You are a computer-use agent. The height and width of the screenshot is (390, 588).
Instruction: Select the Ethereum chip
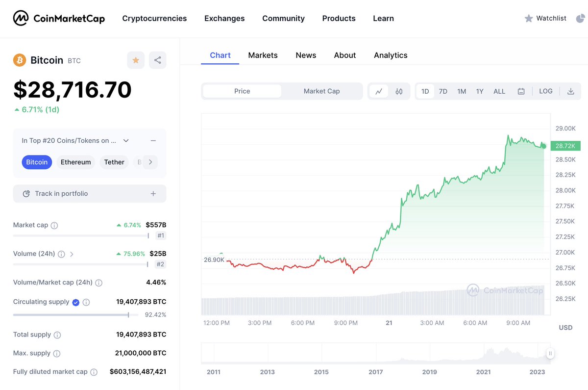click(75, 162)
